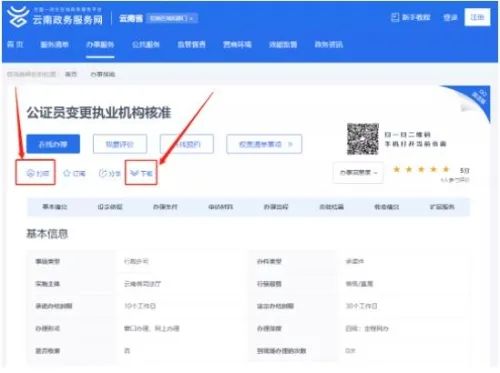Click the 云南省 province label
The image size is (500, 373).
click(131, 18)
